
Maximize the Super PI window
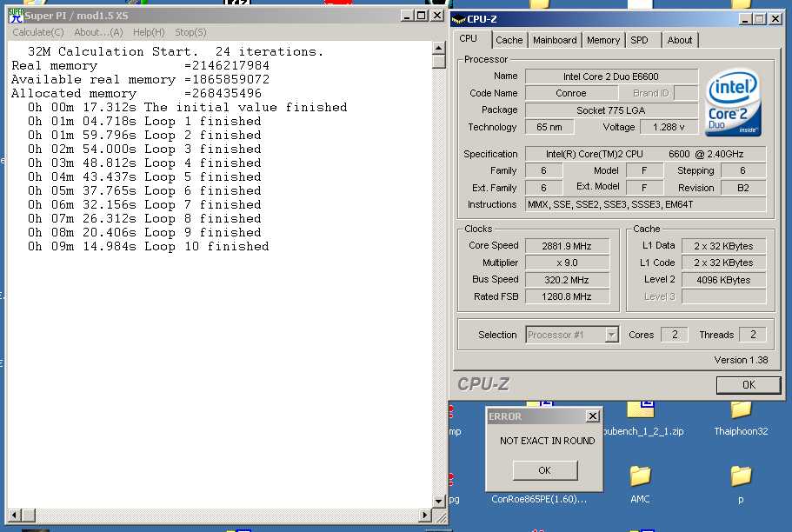[x=422, y=16]
